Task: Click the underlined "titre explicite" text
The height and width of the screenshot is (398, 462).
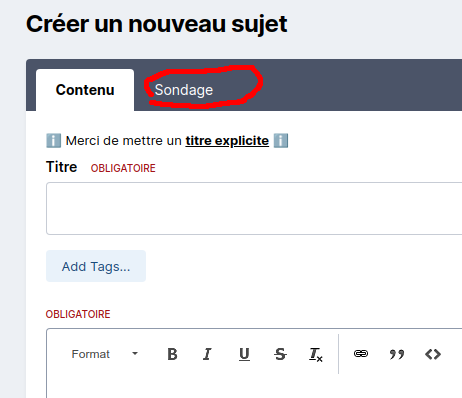Action: pyautogui.click(x=227, y=141)
